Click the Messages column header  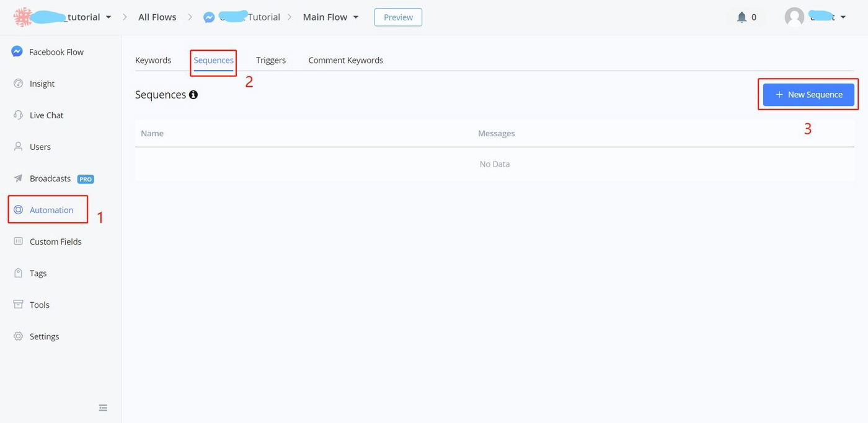click(496, 133)
